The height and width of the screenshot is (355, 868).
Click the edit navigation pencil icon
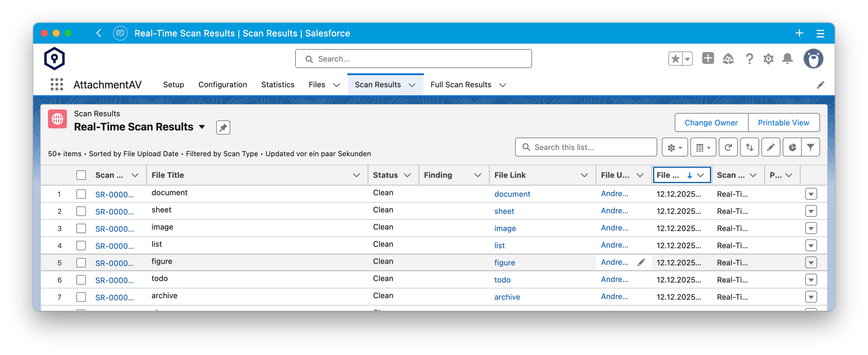[820, 85]
